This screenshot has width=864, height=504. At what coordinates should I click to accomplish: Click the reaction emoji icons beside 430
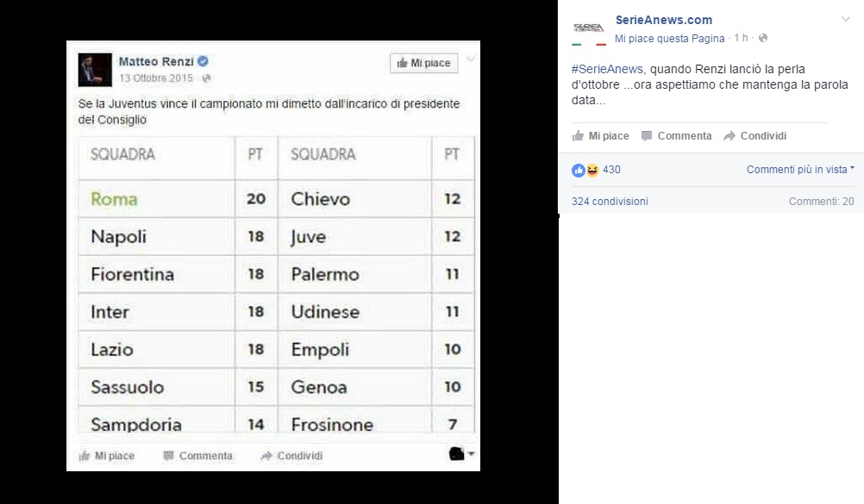pos(585,170)
